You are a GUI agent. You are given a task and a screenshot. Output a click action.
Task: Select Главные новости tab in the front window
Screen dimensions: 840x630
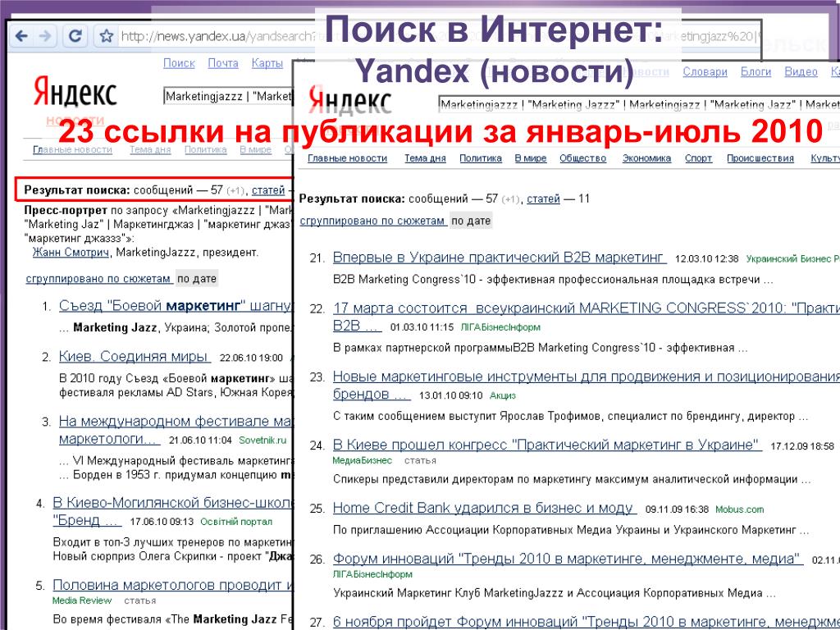(347, 158)
